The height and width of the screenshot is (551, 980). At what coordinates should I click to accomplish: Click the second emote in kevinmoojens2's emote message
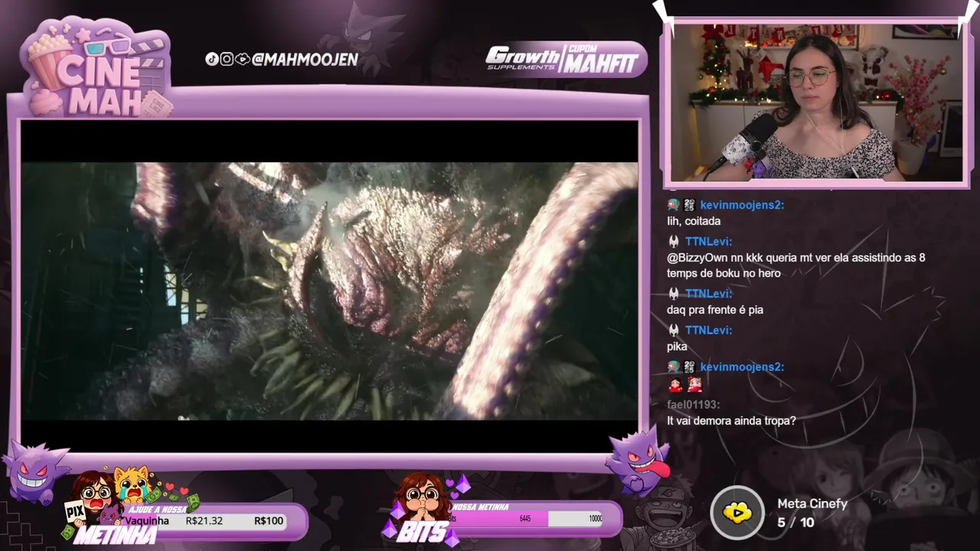[x=694, y=385]
